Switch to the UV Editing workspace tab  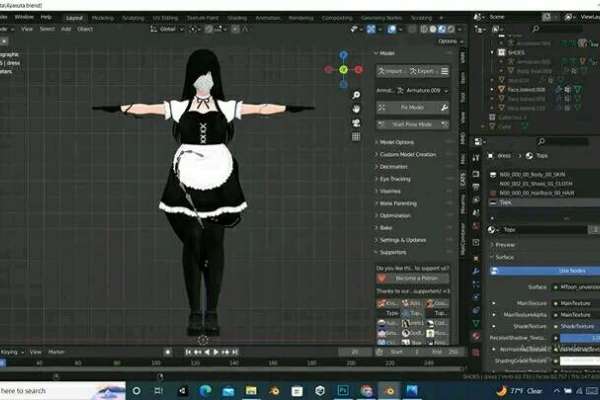165,18
